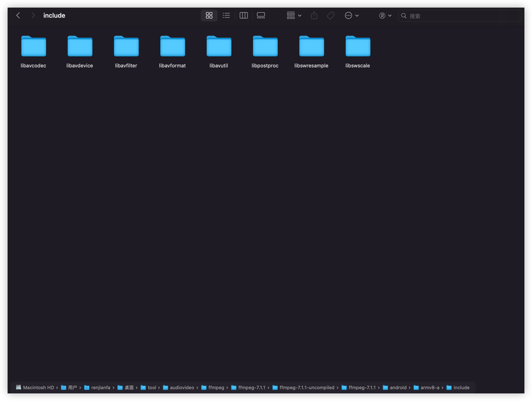
Task: Click the edit tags icon
Action: pos(330,16)
